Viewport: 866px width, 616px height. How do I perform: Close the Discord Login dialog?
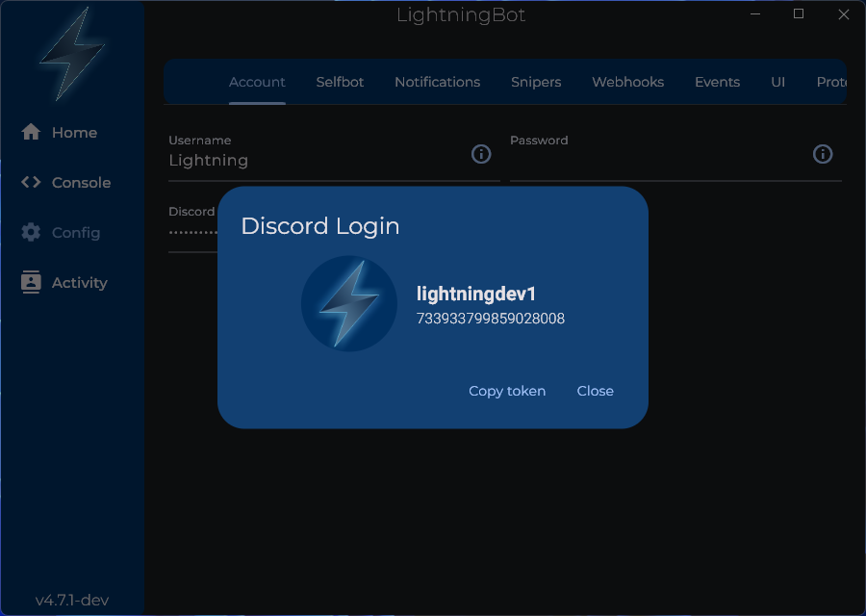coord(595,391)
